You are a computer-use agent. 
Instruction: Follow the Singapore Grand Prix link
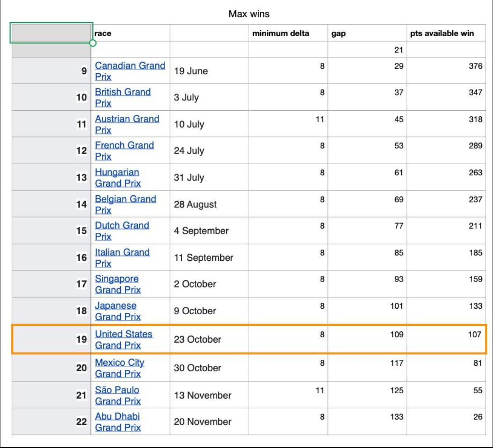[x=118, y=284]
